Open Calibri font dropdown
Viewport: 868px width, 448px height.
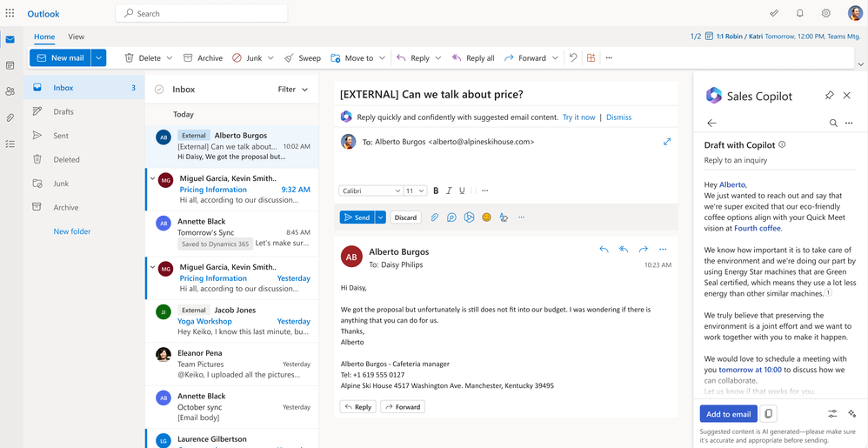[x=371, y=191]
